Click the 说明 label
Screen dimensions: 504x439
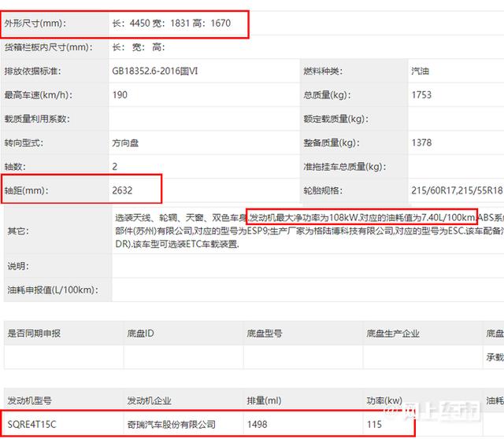(x=18, y=266)
